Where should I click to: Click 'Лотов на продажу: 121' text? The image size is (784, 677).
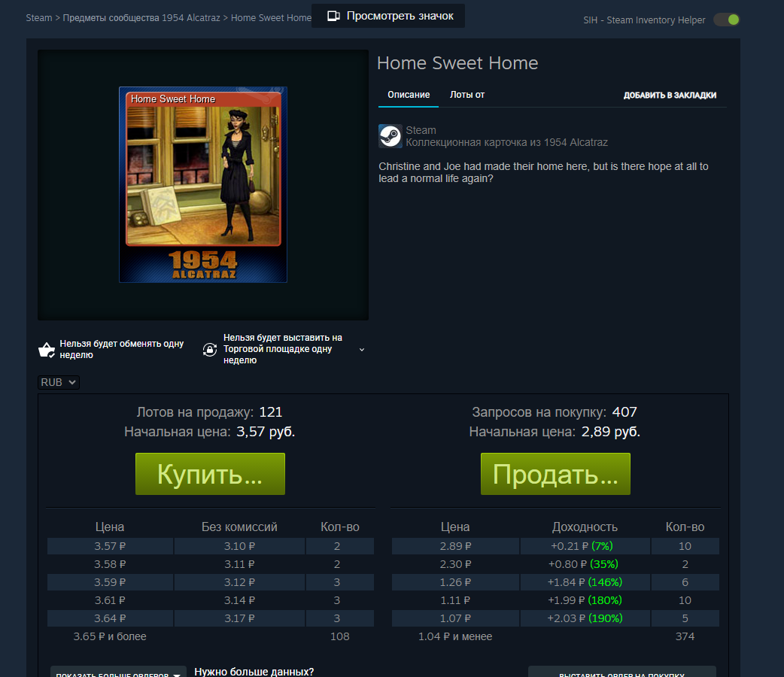click(x=209, y=412)
